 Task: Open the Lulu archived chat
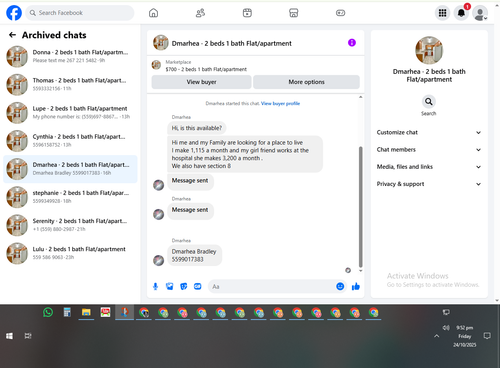coord(70,253)
